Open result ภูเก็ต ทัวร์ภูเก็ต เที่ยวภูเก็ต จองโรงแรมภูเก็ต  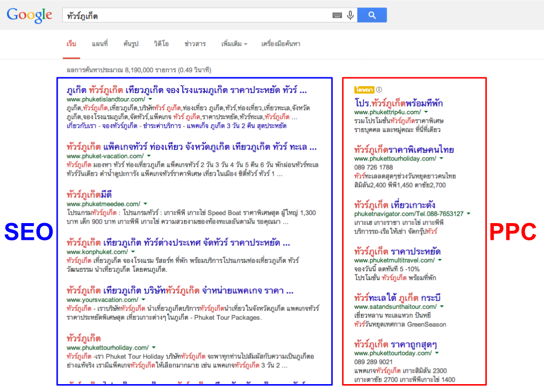pyautogui.click(x=187, y=91)
